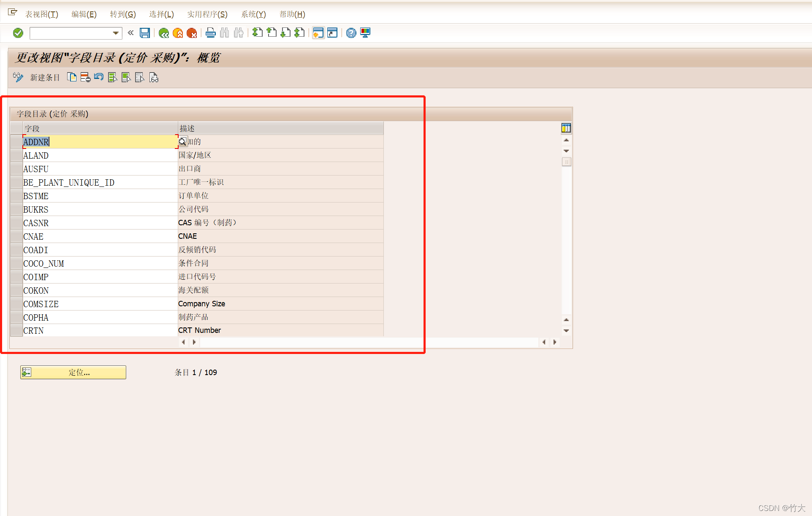Click the Print icon in toolbar
812x516 pixels.
210,33
